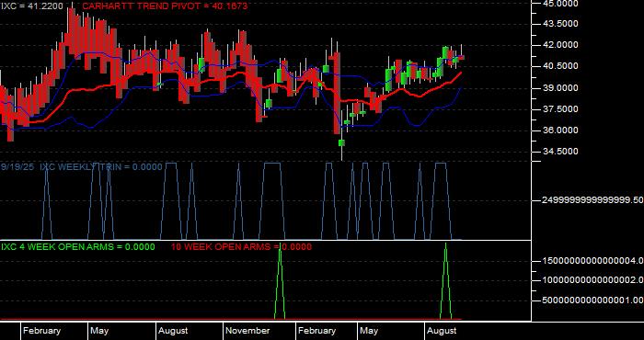Click the IXC = 41.2200 price label
This screenshot has width=644, height=340.
[32, 6]
